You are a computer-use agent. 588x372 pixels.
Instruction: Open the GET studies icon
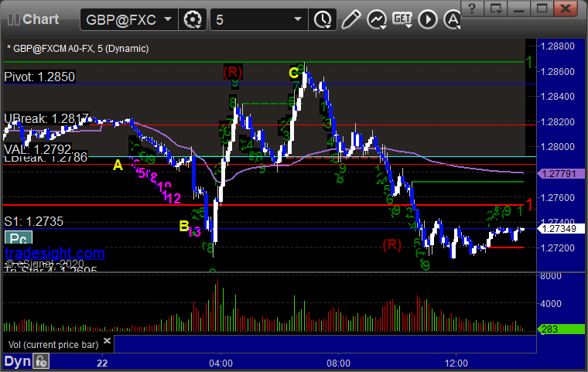(x=402, y=19)
